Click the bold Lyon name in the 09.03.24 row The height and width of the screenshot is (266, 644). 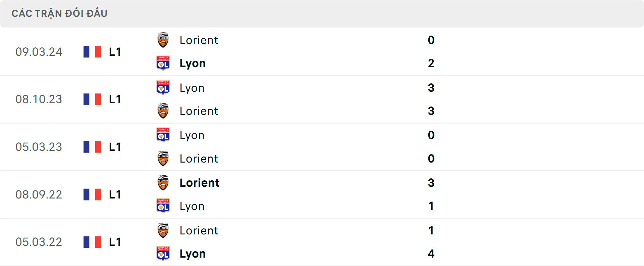point(193,63)
